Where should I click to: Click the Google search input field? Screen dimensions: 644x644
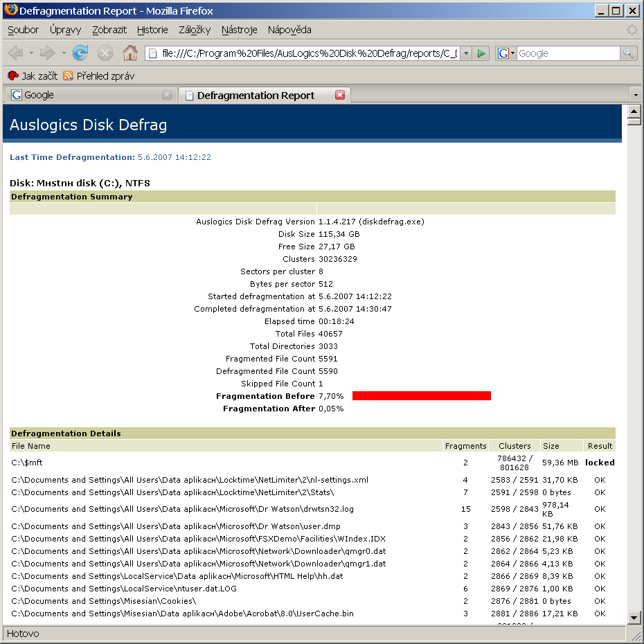[x=568, y=53]
